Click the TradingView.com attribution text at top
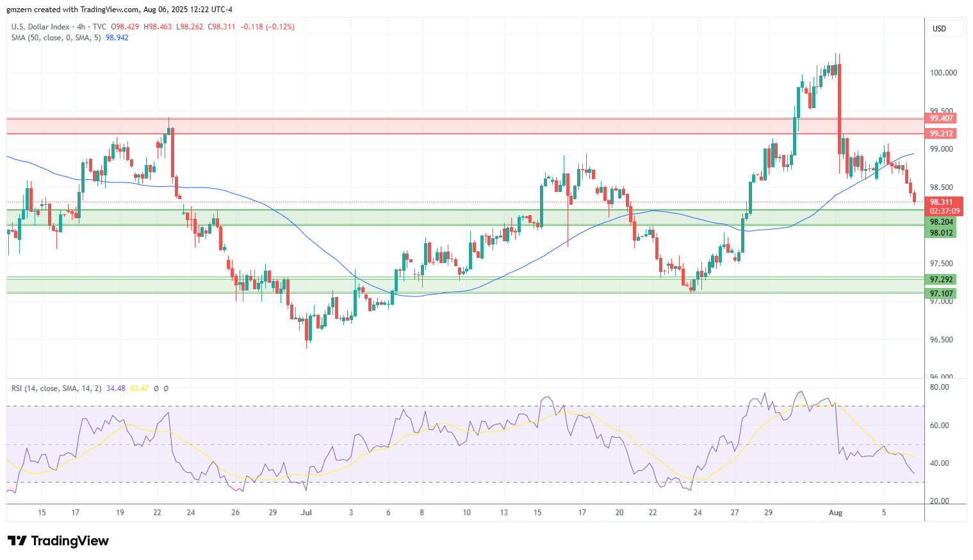This screenshot has height=560, width=973. tap(110, 10)
